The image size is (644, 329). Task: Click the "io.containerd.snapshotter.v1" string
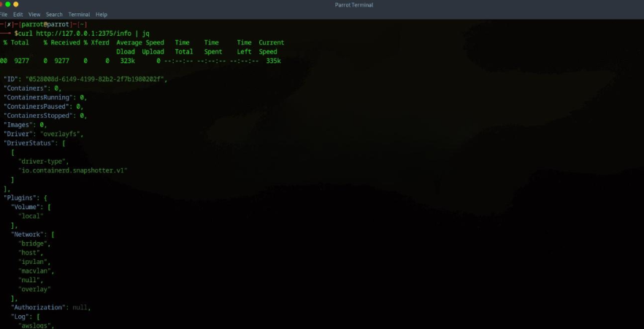(73, 170)
